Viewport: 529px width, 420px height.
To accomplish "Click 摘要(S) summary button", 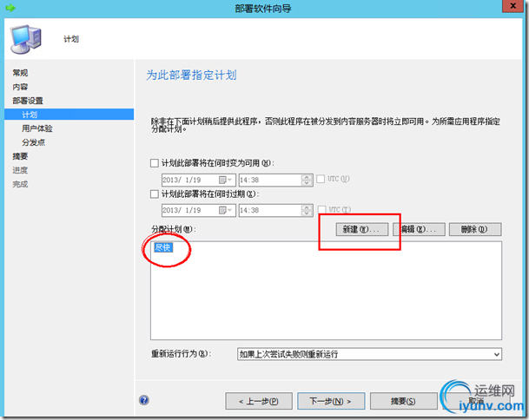I will tap(404, 401).
